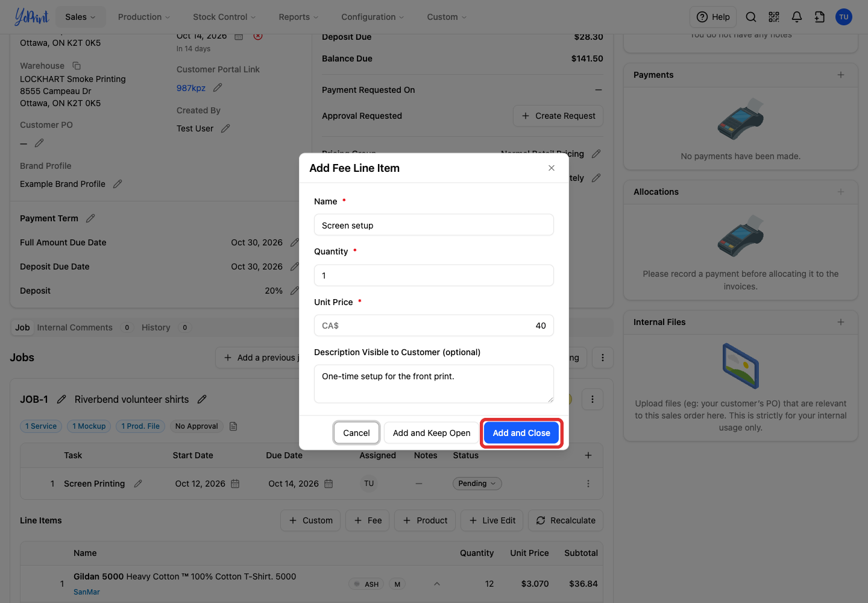Image resolution: width=868 pixels, height=603 pixels.
Task: Open the global search icon
Action: click(751, 17)
